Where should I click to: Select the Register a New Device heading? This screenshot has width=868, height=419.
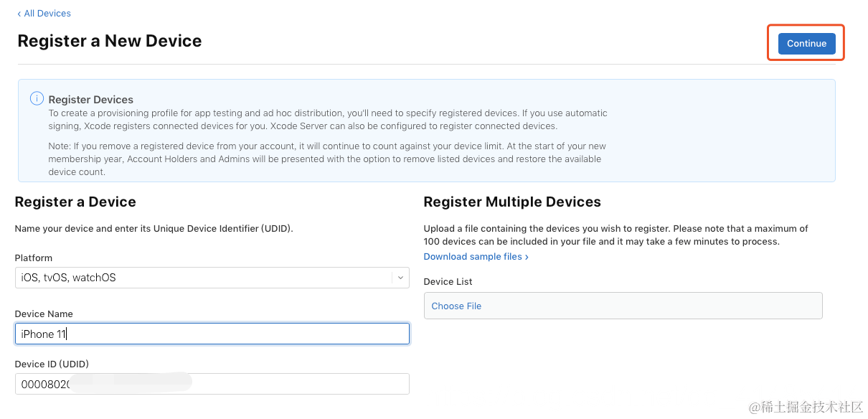click(x=110, y=41)
